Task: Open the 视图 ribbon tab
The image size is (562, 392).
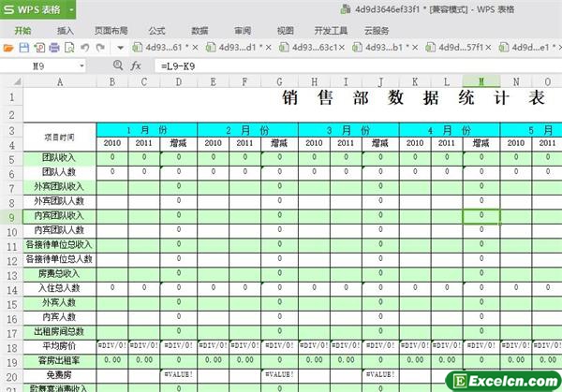Action: 286,31
